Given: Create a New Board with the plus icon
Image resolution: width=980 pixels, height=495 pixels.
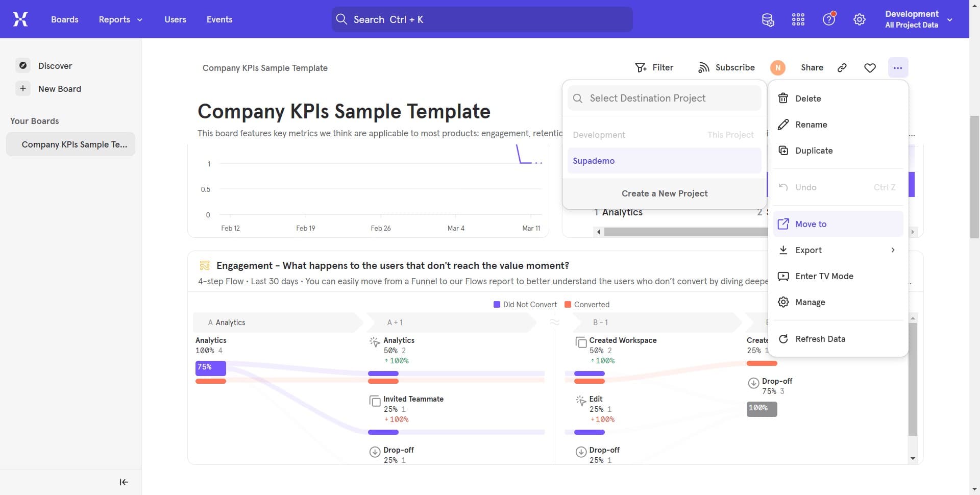Looking at the screenshot, I should [22, 88].
